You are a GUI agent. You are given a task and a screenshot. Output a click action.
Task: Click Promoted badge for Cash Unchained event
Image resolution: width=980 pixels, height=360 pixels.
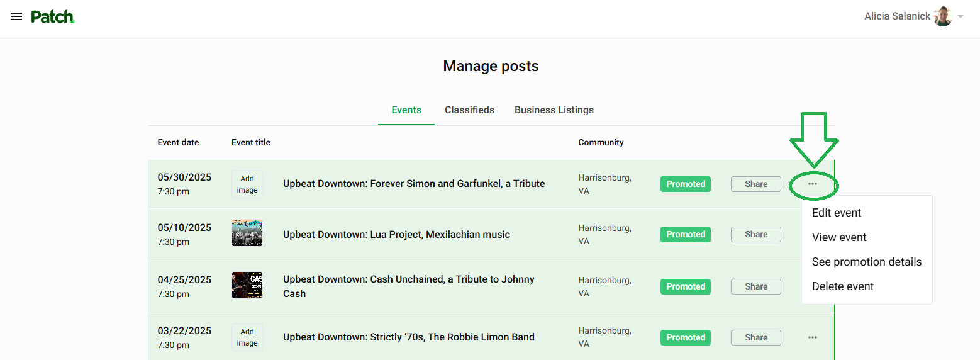(686, 286)
